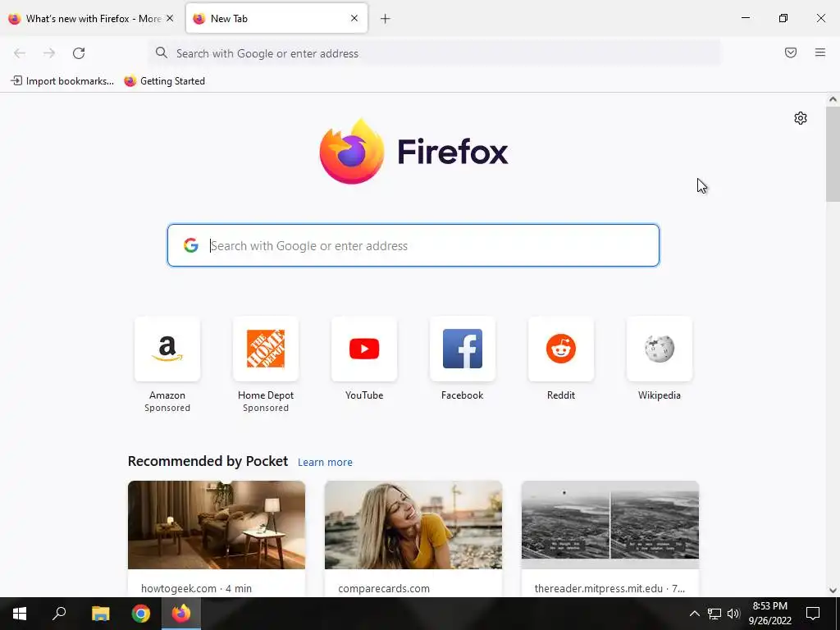The height and width of the screenshot is (630, 840).
Task: Select the New Tab tab
Action: [276, 19]
